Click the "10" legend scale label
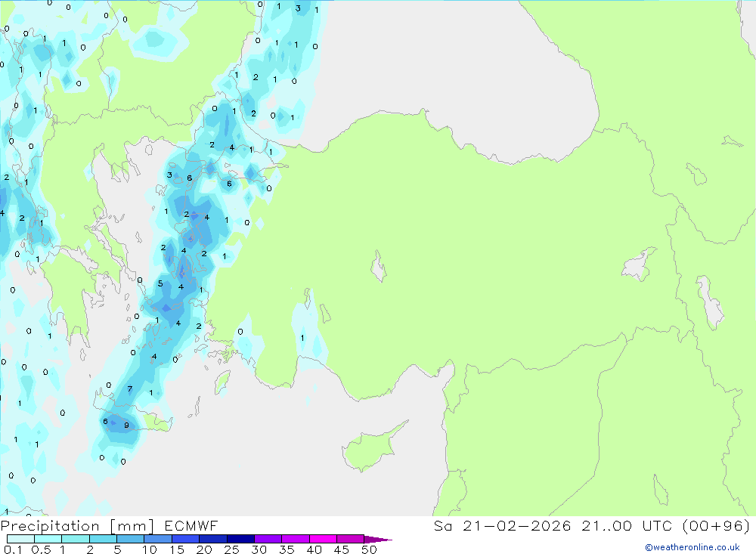 [150, 549]
